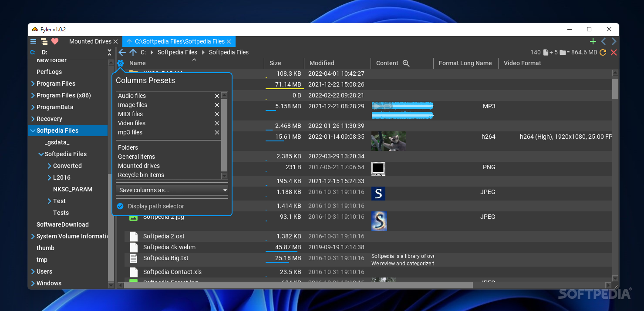Go up one folder level arrow
Viewport: 644px width, 311px height.
(133, 52)
